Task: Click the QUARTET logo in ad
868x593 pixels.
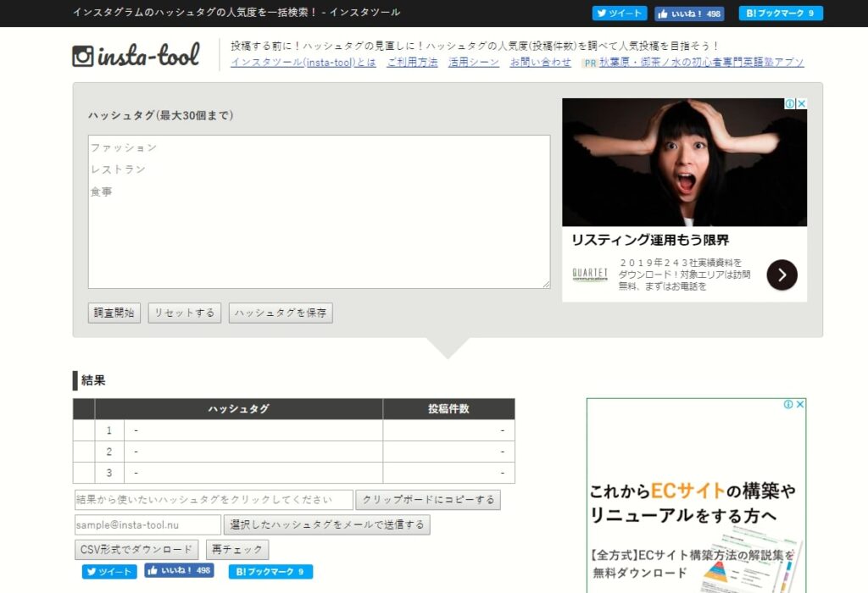Action: coord(590,274)
